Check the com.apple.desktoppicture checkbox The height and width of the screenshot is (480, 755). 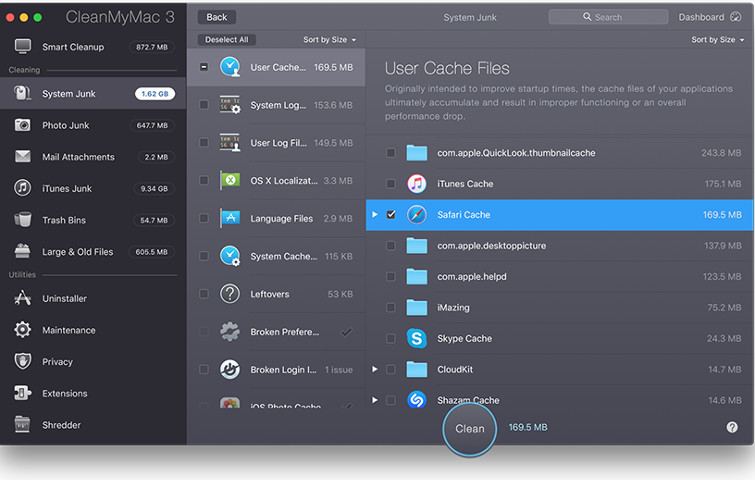(x=391, y=246)
